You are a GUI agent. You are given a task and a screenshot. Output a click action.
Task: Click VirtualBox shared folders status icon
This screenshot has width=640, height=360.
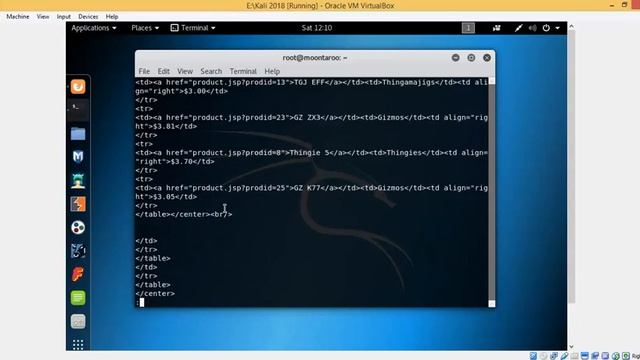tap(574, 356)
